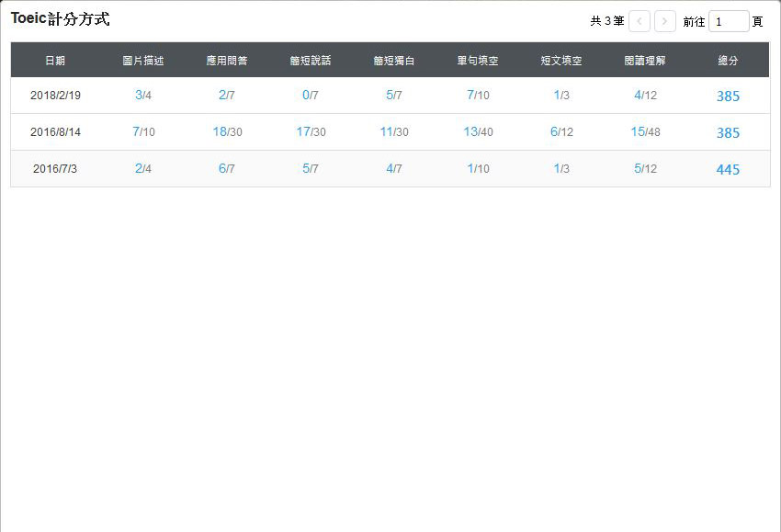
Task: Click the 18/30 score cell
Action: (227, 132)
